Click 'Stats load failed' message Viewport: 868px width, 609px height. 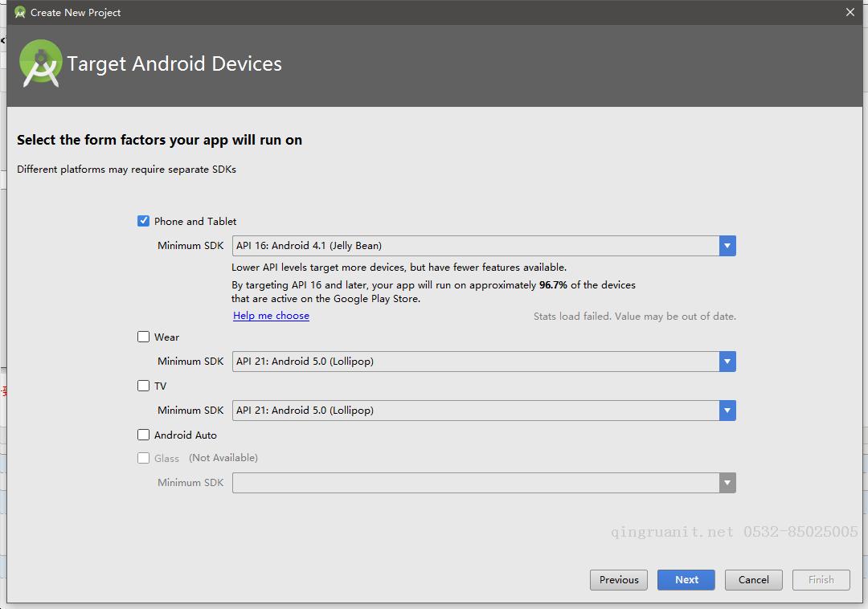pos(635,317)
